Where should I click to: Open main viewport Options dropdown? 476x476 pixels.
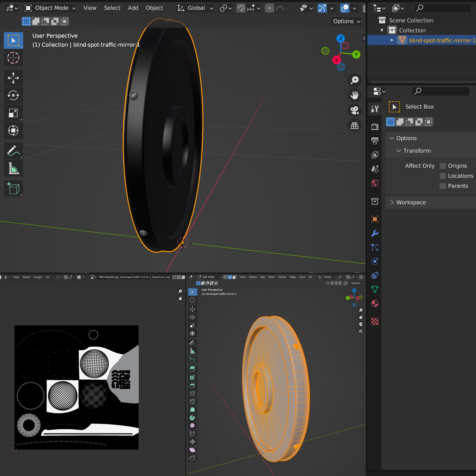[346, 21]
